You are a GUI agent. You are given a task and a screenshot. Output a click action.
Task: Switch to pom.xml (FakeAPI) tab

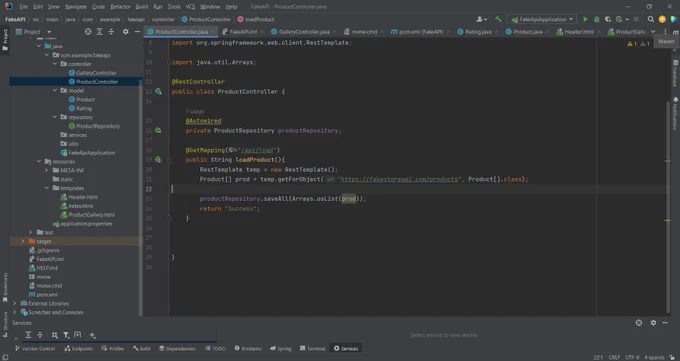(421, 32)
